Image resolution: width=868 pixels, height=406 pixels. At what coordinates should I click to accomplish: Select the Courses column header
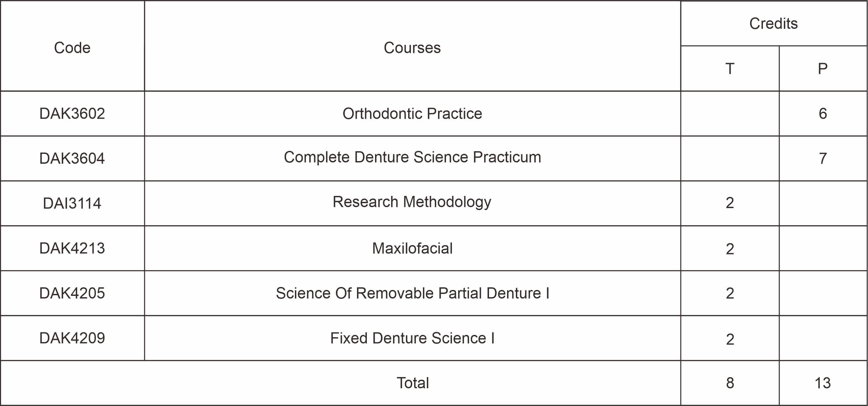point(412,48)
